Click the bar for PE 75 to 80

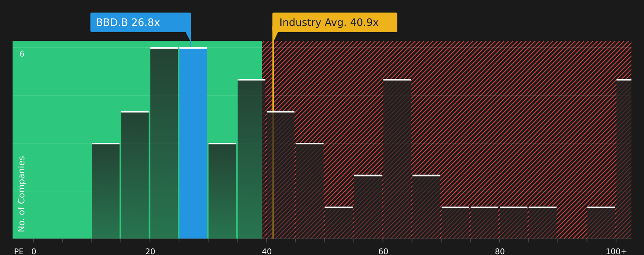pos(485,223)
